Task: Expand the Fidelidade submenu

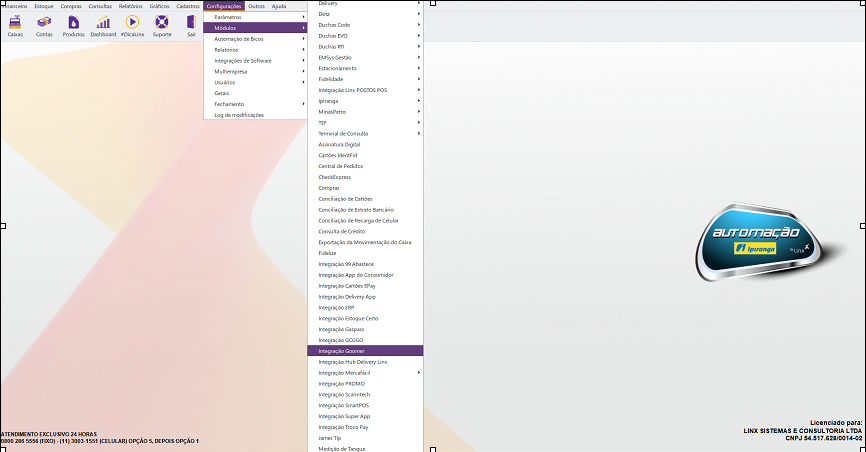Action: coord(365,79)
